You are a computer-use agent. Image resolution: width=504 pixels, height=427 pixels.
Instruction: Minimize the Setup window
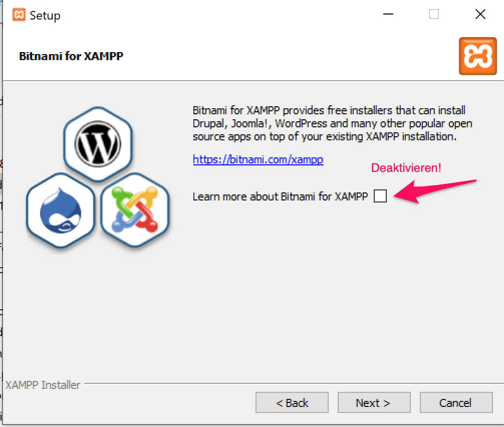click(x=388, y=14)
